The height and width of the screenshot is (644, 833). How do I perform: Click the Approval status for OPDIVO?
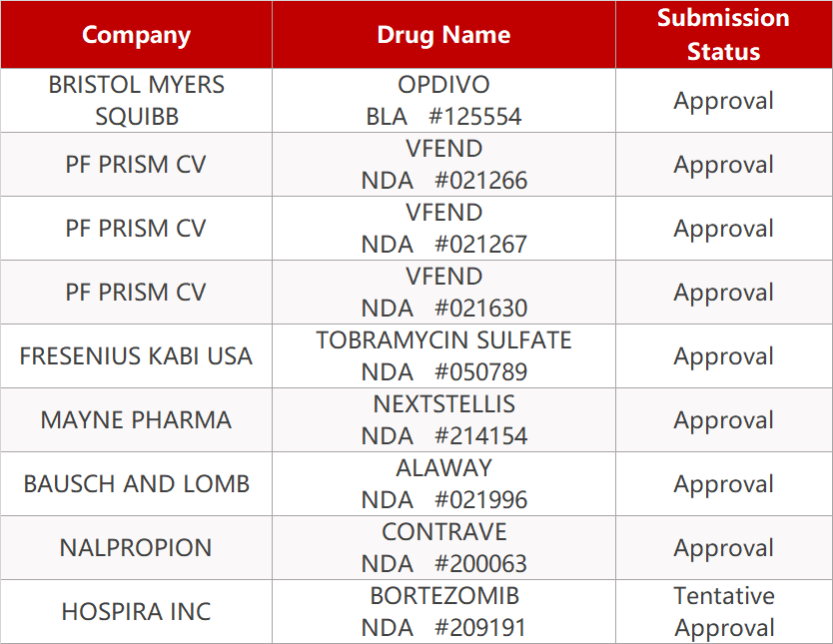tap(723, 101)
